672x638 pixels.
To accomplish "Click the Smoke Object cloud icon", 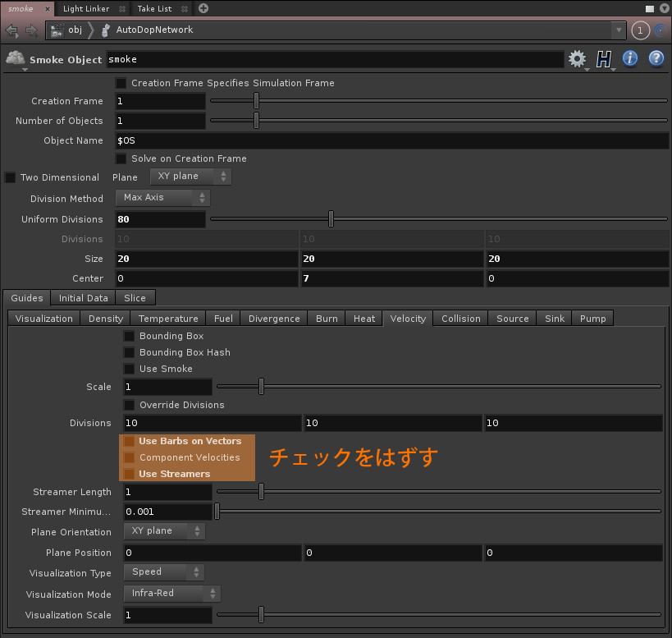I will tap(16, 57).
